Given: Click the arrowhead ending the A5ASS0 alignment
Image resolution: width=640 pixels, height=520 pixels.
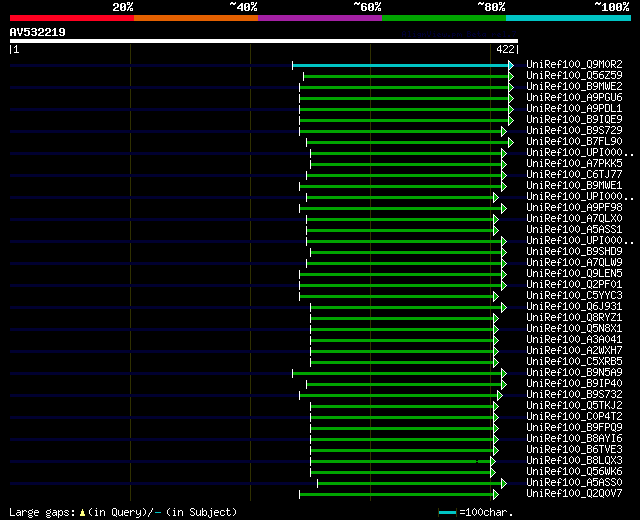Looking at the screenshot, I should [x=504, y=484].
